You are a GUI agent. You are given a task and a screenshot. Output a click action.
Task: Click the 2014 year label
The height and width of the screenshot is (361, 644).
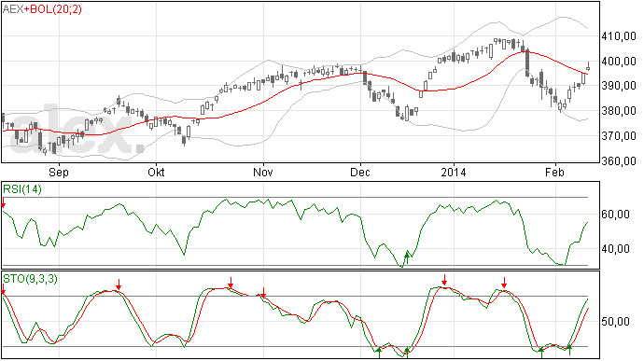tap(454, 172)
